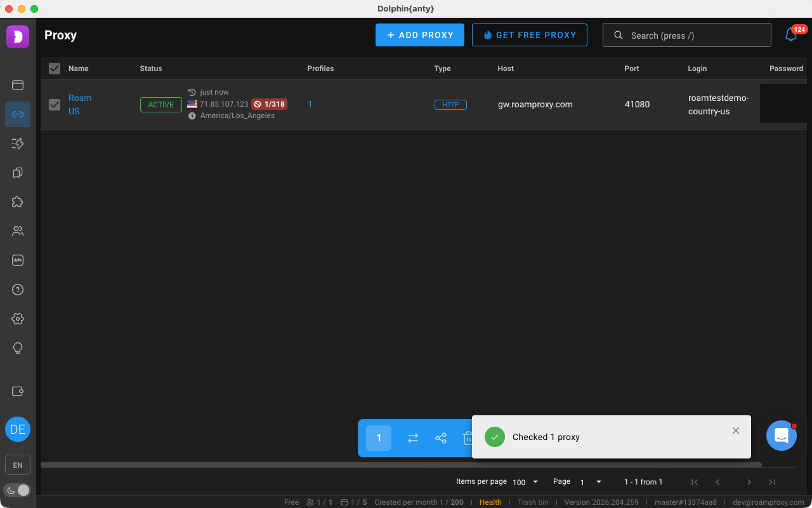The width and height of the screenshot is (812, 508).
Task: Open the Settings gear sidebar icon
Action: [18, 319]
